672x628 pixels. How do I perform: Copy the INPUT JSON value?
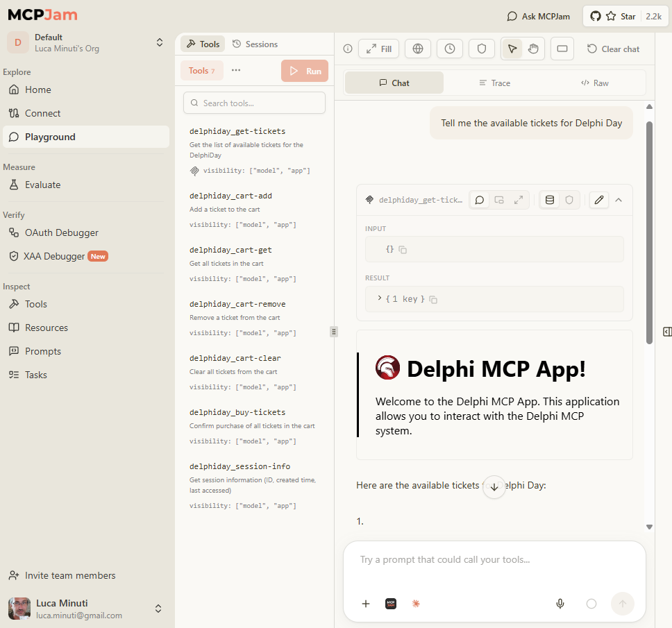[403, 250]
